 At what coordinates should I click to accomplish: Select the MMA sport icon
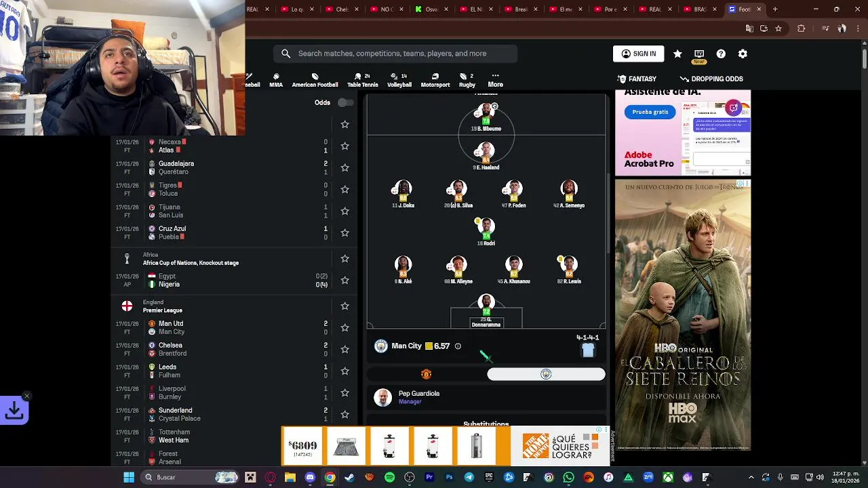(276, 80)
